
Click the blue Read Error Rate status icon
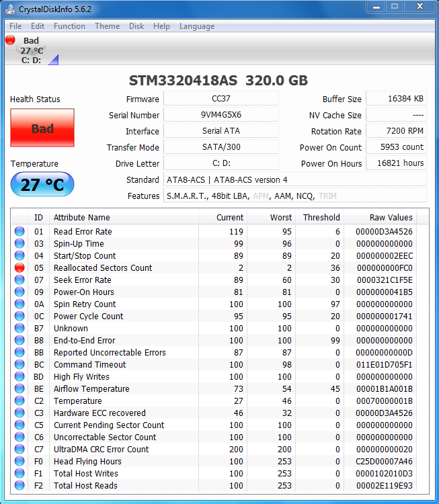click(19, 231)
